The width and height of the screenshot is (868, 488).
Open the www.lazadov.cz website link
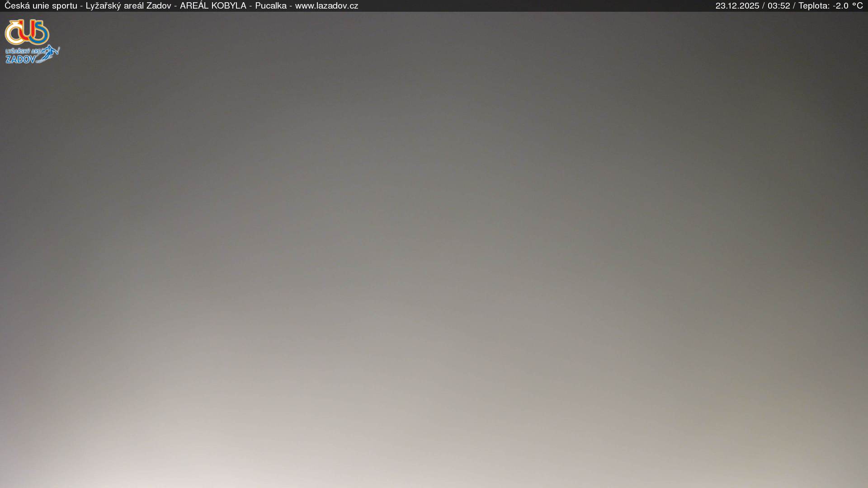coord(326,6)
